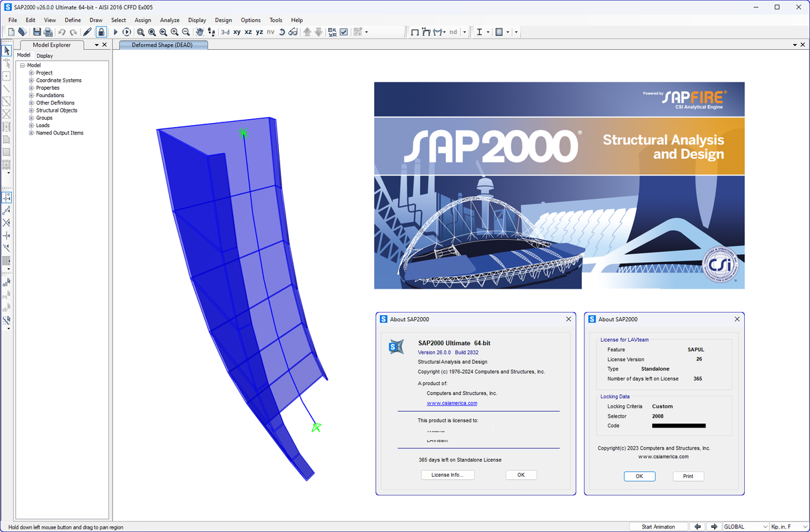Click the Print button
This screenshot has height=532, width=810.
coord(688,476)
